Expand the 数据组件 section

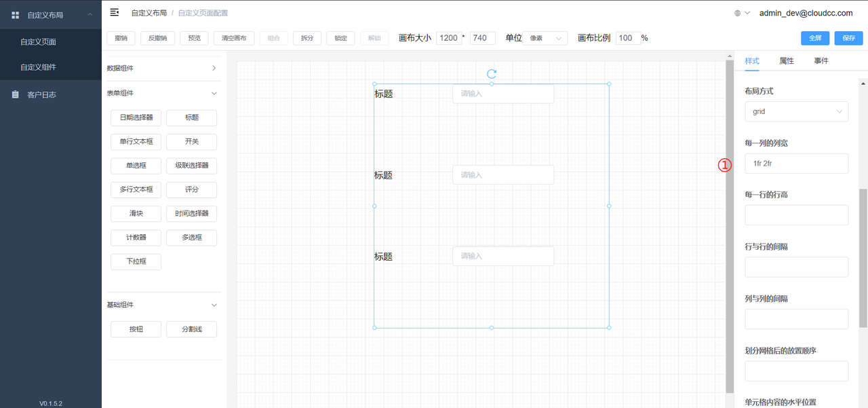[214, 68]
